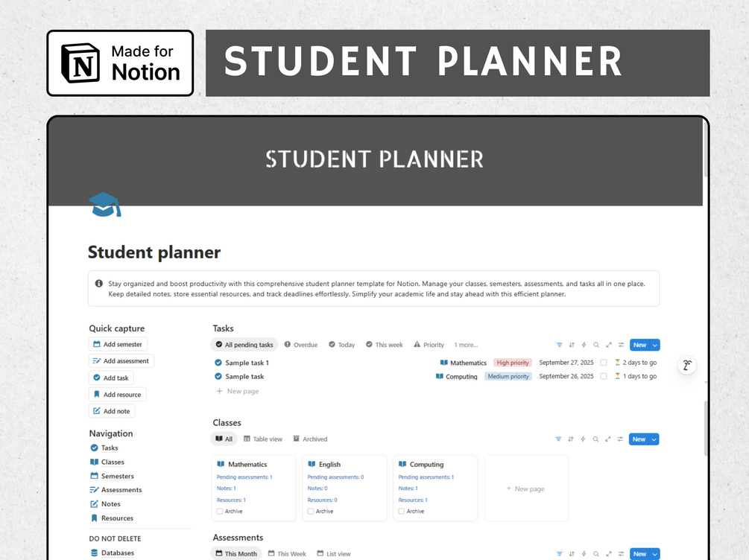Image resolution: width=749 pixels, height=560 pixels.
Task: Switch Classes to Table view tab
Action: tap(263, 439)
